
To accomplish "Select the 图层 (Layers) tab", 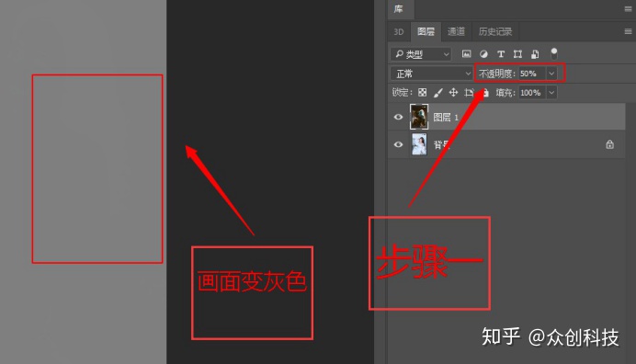I will [426, 31].
